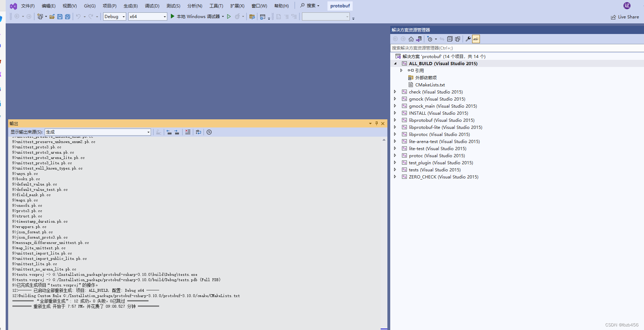The width and height of the screenshot is (644, 330).
Task: Expand the check project node
Action: pos(395,92)
